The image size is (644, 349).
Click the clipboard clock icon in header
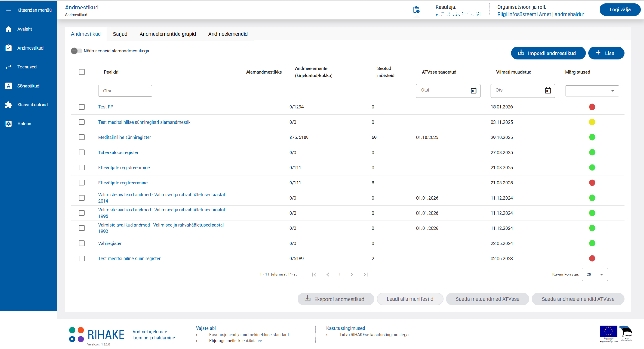click(x=416, y=10)
